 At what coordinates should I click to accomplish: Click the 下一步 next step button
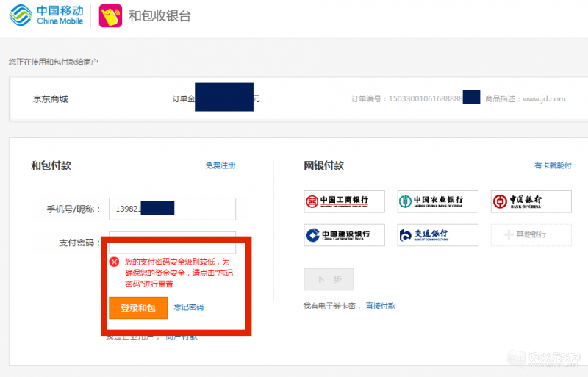(329, 279)
